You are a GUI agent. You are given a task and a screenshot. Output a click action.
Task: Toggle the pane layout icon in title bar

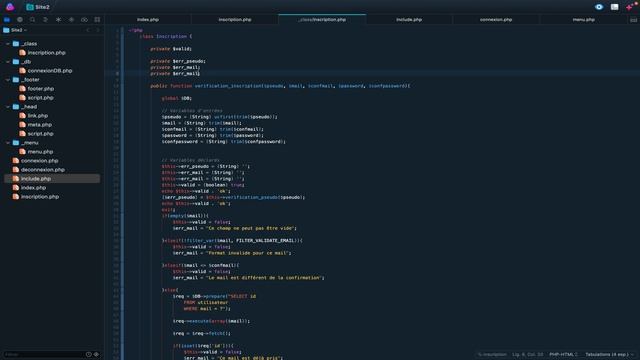(614, 7)
